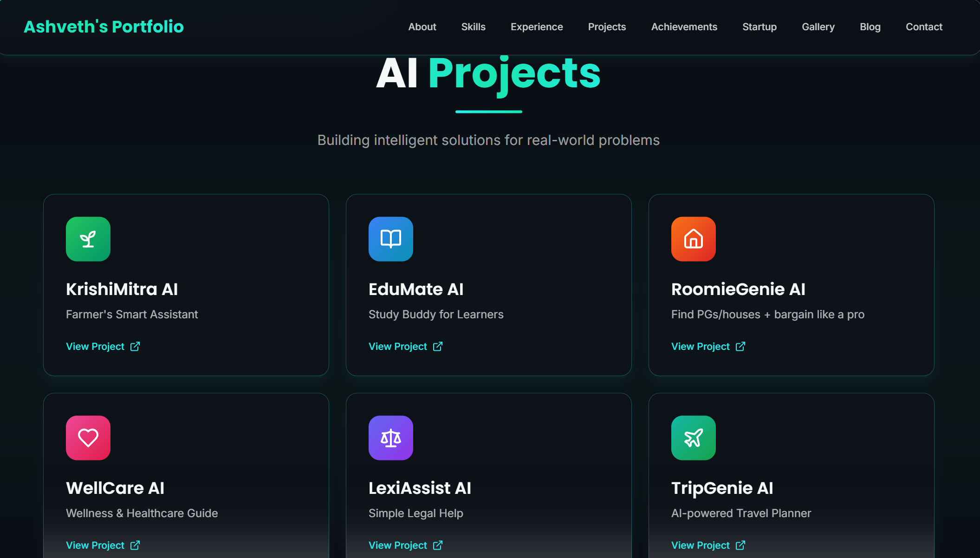
Task: Visit the Blog from the navbar
Action: 870,27
